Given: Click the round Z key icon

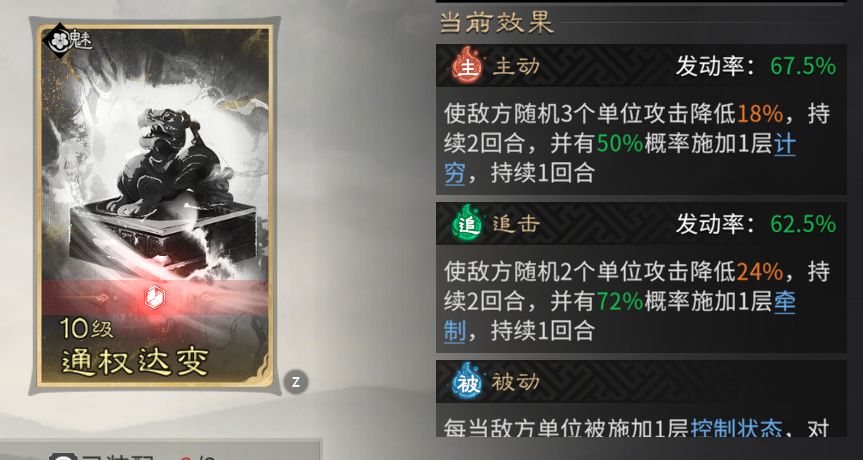Looking at the screenshot, I should pyautogui.click(x=296, y=382).
